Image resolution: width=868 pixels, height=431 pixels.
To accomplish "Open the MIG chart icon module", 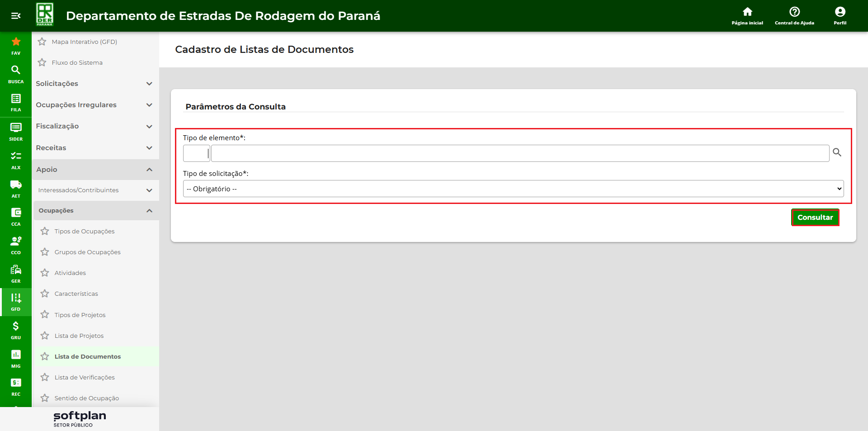I will [16, 358].
